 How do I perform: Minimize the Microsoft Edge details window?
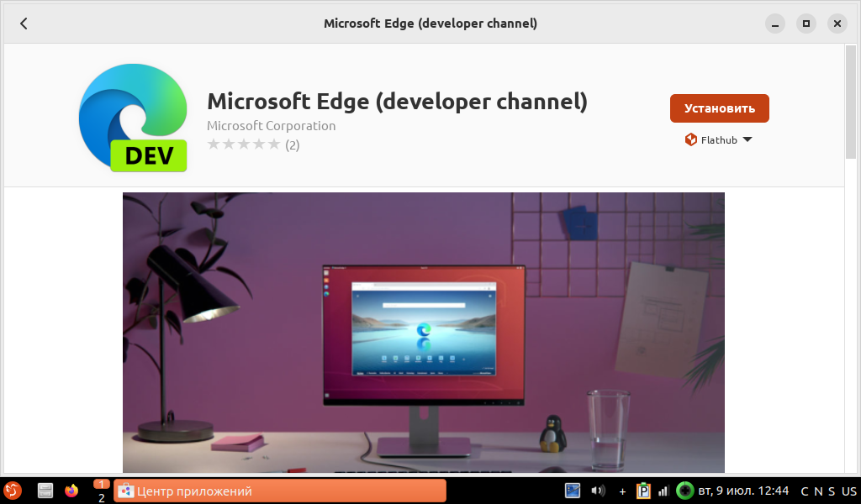click(x=774, y=24)
